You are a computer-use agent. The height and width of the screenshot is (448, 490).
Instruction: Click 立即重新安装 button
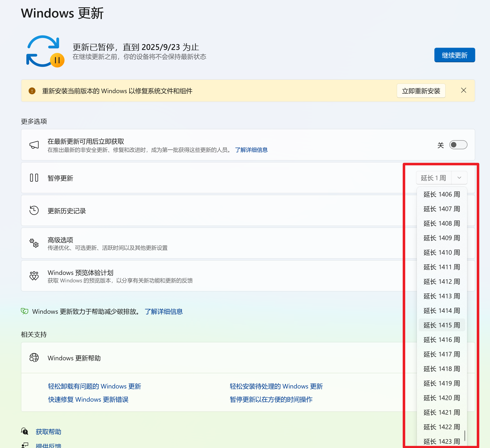click(421, 91)
